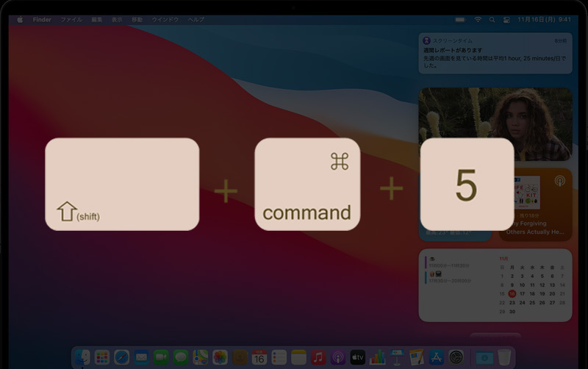This screenshot has width=588, height=369.
Task: Open the Screen Time weekly report notification
Action: coord(495,53)
